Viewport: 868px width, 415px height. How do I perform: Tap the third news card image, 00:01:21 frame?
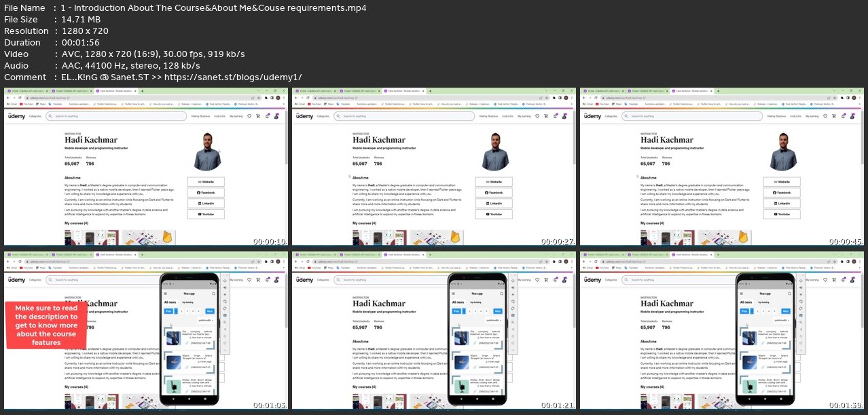pos(460,385)
